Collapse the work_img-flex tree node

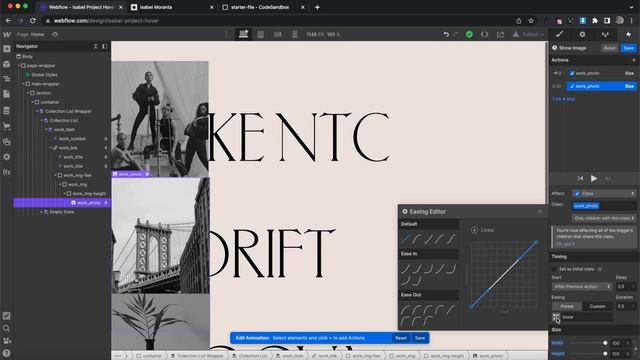[55, 176]
